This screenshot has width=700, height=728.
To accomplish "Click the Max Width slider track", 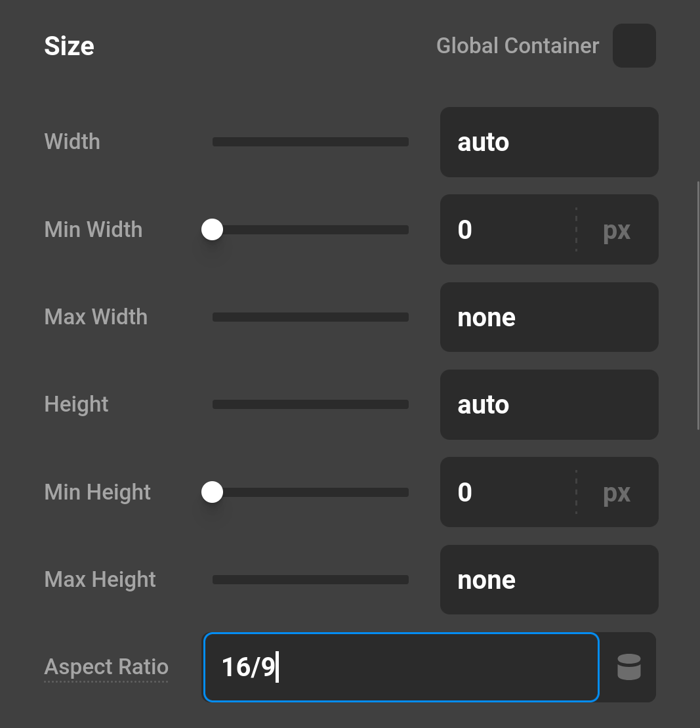I will [x=310, y=316].
